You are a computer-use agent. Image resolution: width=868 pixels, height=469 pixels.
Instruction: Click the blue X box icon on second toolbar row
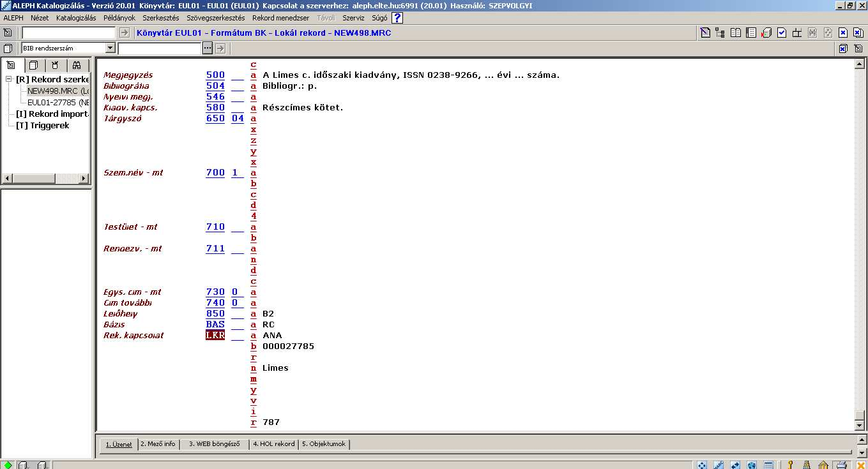(x=843, y=48)
